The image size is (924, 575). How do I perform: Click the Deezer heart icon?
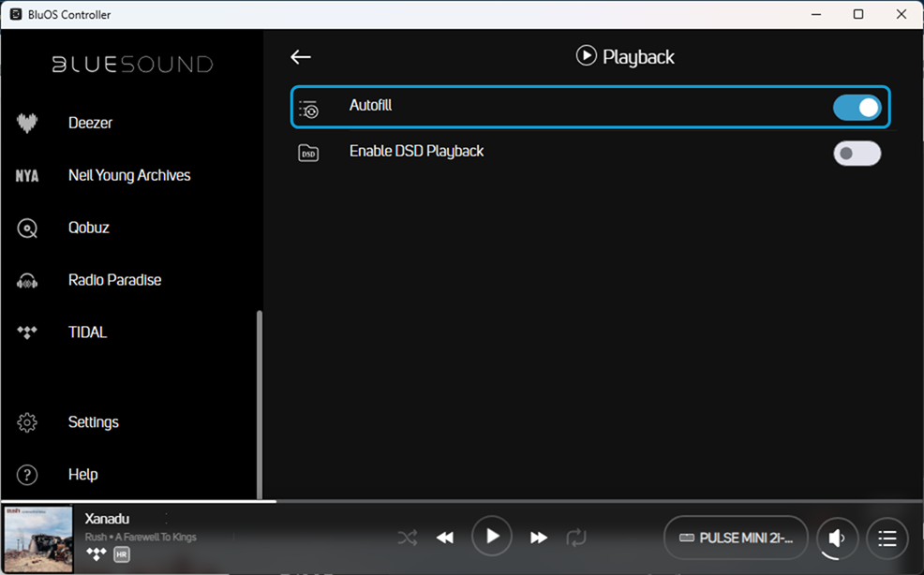[x=26, y=123]
